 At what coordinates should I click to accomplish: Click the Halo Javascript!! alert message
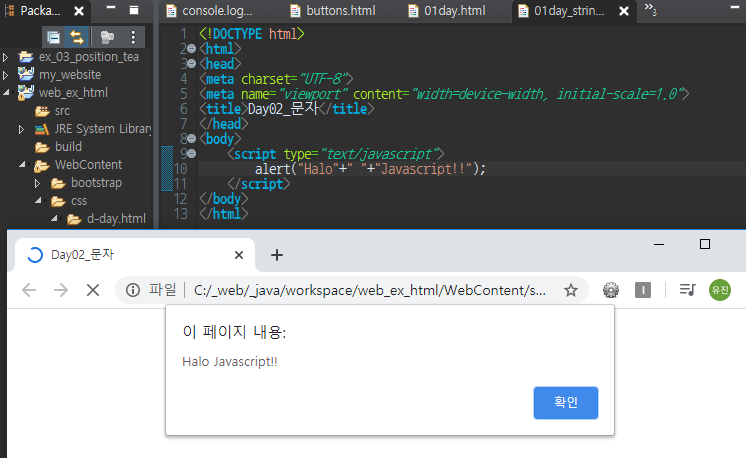(230, 362)
